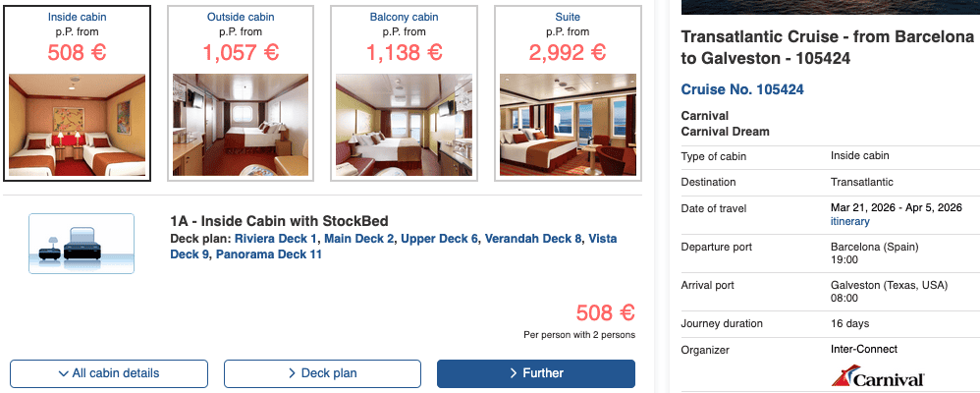
Task: Open the Riviera Deck 1 link
Action: (x=277, y=239)
